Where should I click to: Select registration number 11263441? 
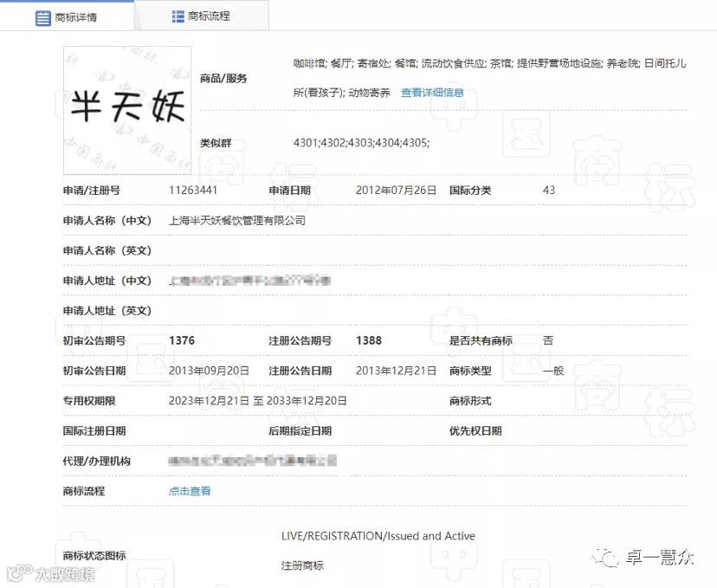click(193, 191)
